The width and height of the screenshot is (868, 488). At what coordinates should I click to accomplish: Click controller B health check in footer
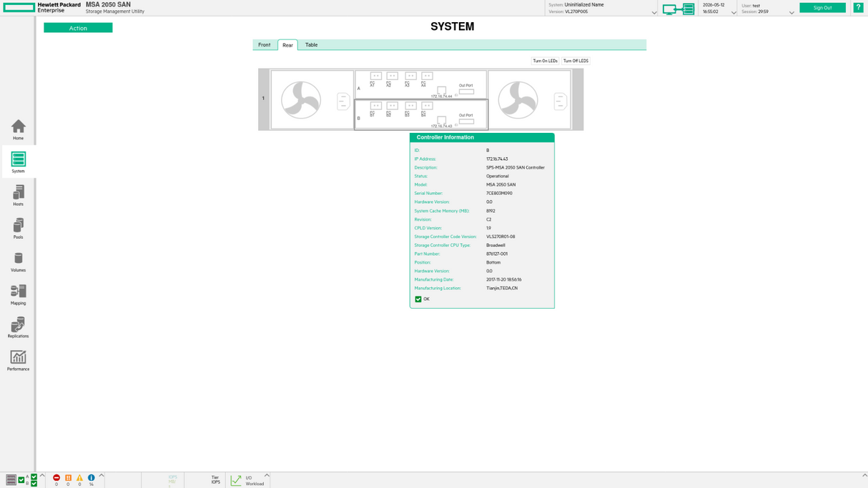coord(34,484)
